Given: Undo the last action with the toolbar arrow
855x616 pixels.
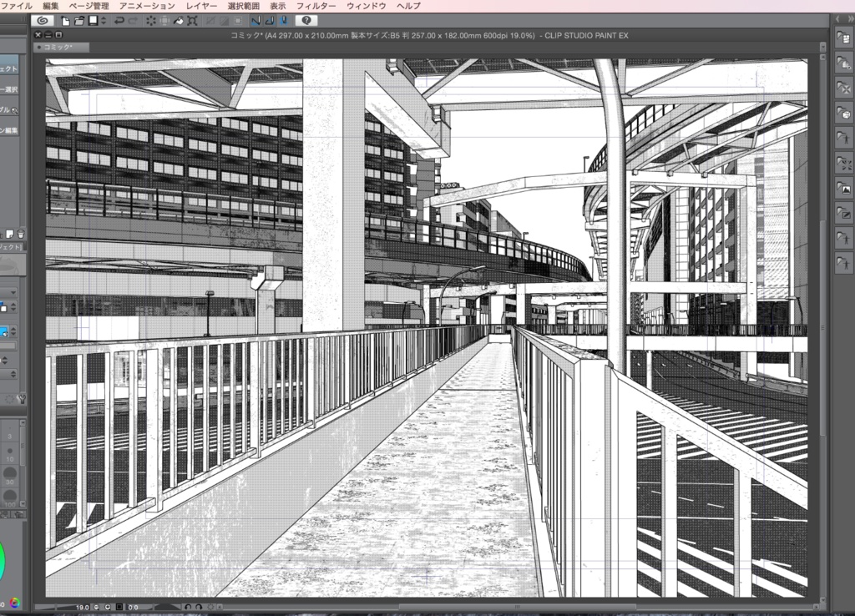Looking at the screenshot, I should coord(118,19).
